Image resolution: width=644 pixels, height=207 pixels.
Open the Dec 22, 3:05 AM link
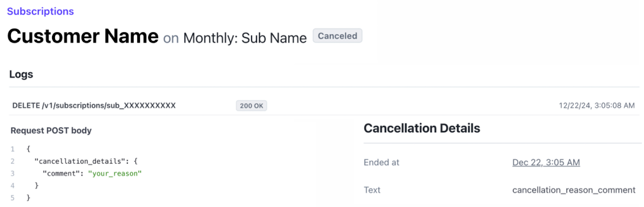(546, 162)
